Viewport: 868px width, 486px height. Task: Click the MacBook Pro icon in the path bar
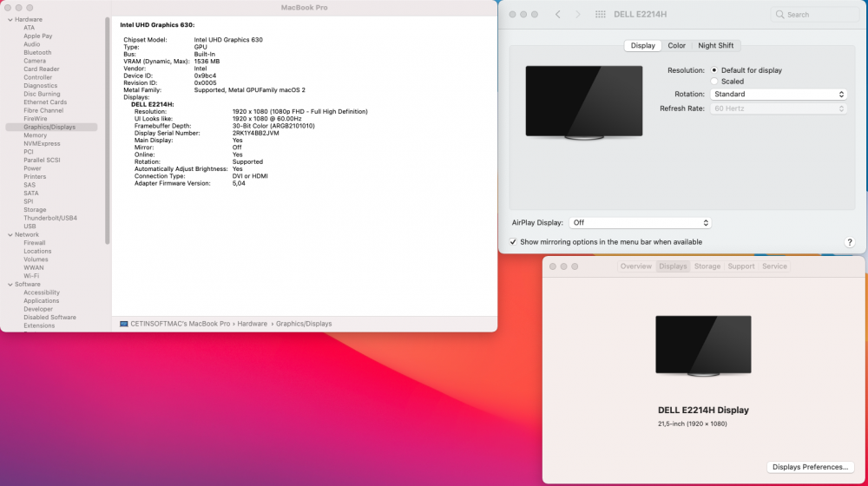(124, 324)
